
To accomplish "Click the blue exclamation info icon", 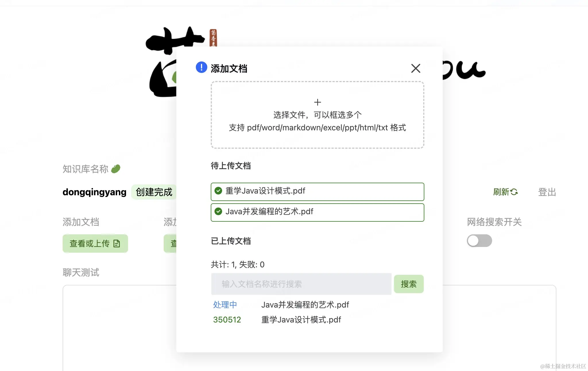I will pyautogui.click(x=201, y=67).
